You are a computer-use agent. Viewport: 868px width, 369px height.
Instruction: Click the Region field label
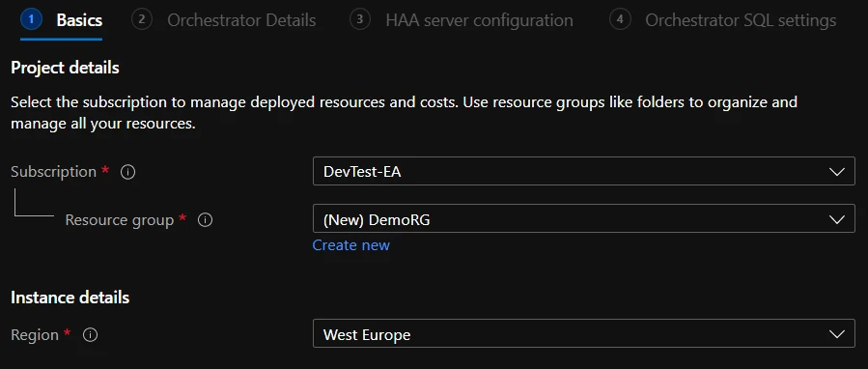[x=35, y=334]
